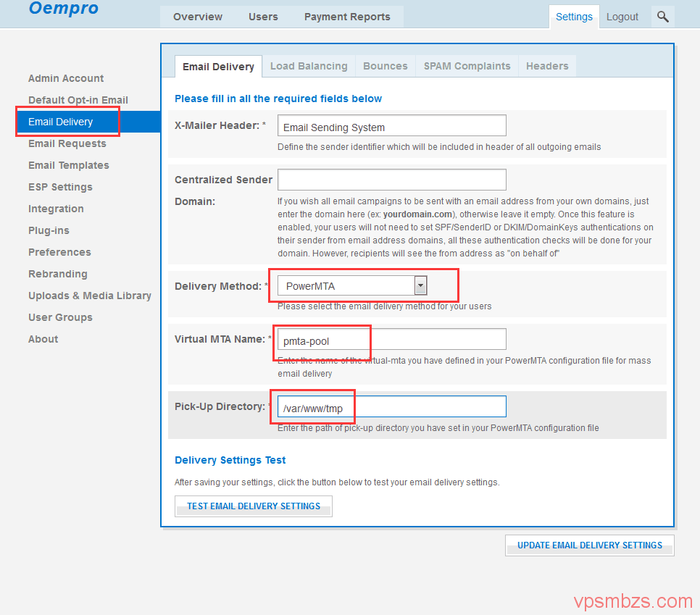The image size is (700, 615).
Task: Focus the Pick-Up Directory field
Action: click(391, 406)
